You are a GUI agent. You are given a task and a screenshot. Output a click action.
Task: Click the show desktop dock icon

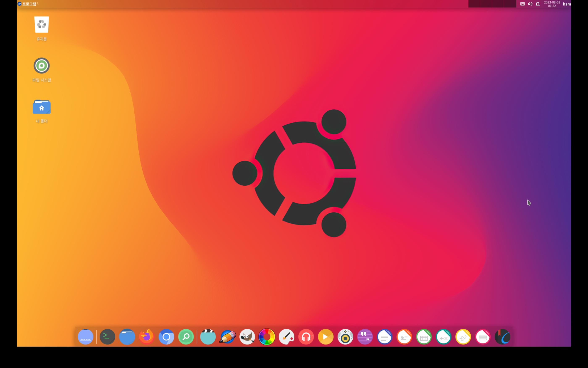85,337
